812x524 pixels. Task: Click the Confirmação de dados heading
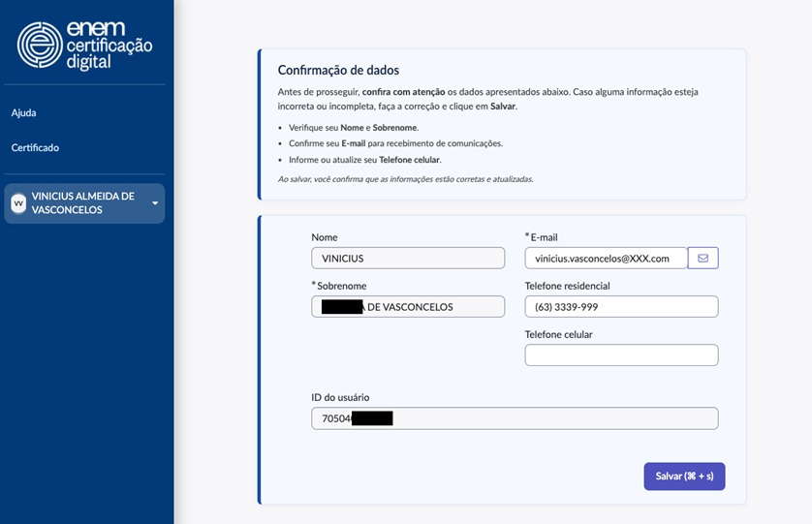pos(338,71)
